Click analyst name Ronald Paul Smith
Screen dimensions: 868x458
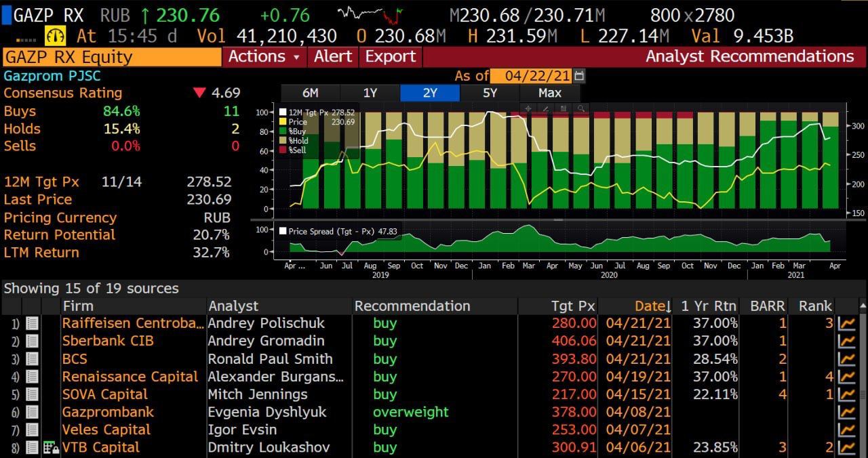click(x=271, y=359)
